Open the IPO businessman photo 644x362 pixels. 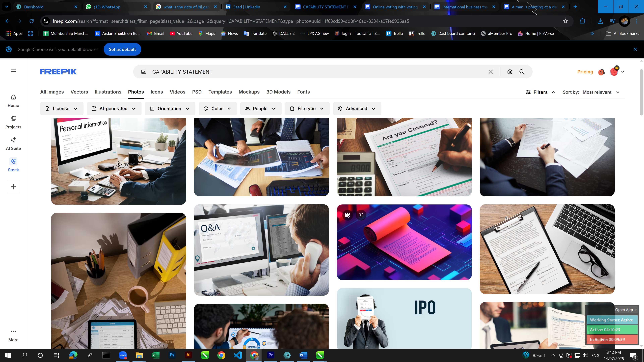(404, 318)
